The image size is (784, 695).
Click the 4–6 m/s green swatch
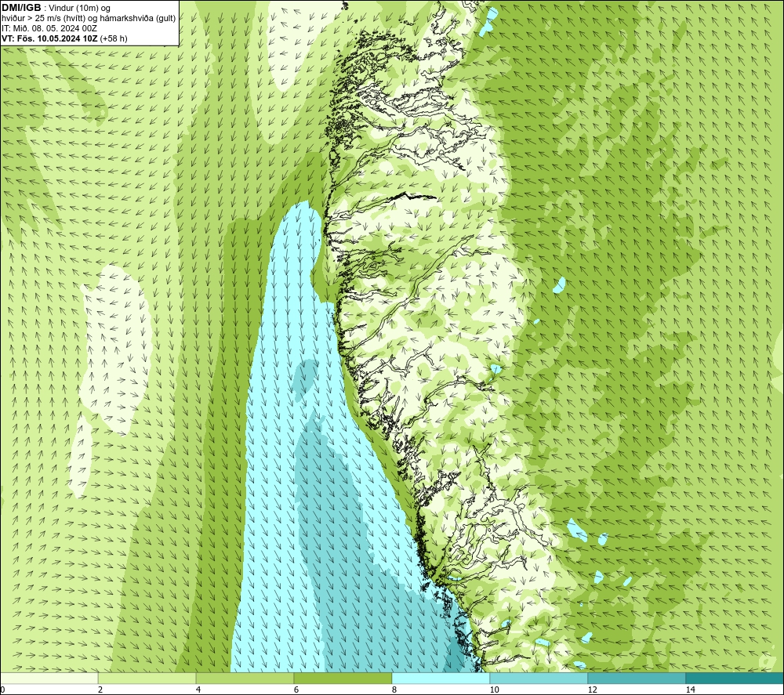click(x=245, y=678)
